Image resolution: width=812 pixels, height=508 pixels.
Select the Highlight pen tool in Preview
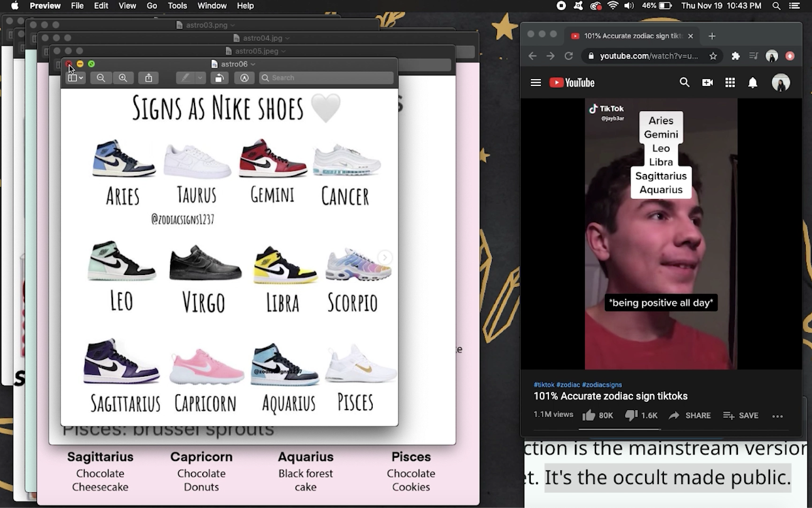click(184, 78)
